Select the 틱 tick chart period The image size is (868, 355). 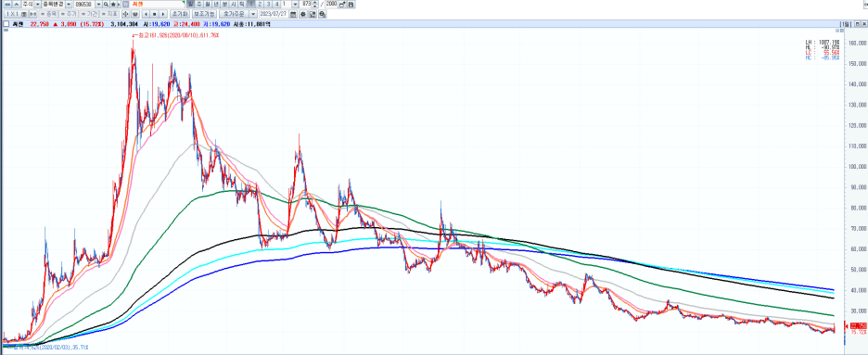tap(242, 4)
